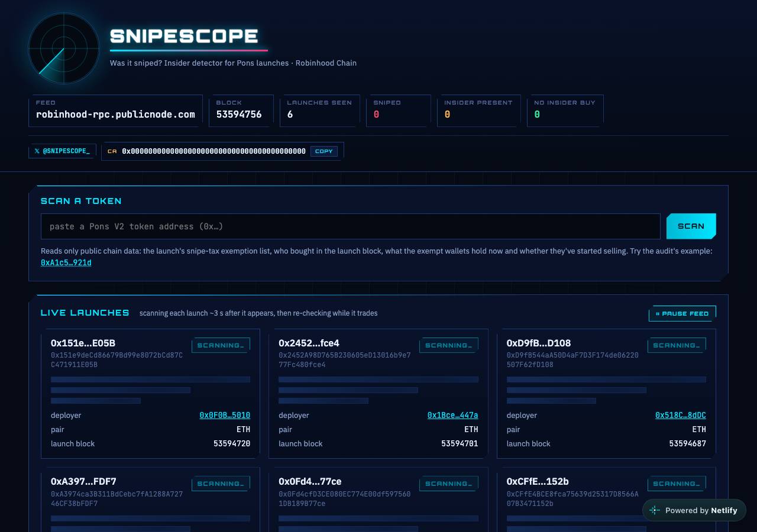The width and height of the screenshot is (757, 532).
Task: Select launch card 0x0Fd4…77ce title
Action: click(x=310, y=481)
